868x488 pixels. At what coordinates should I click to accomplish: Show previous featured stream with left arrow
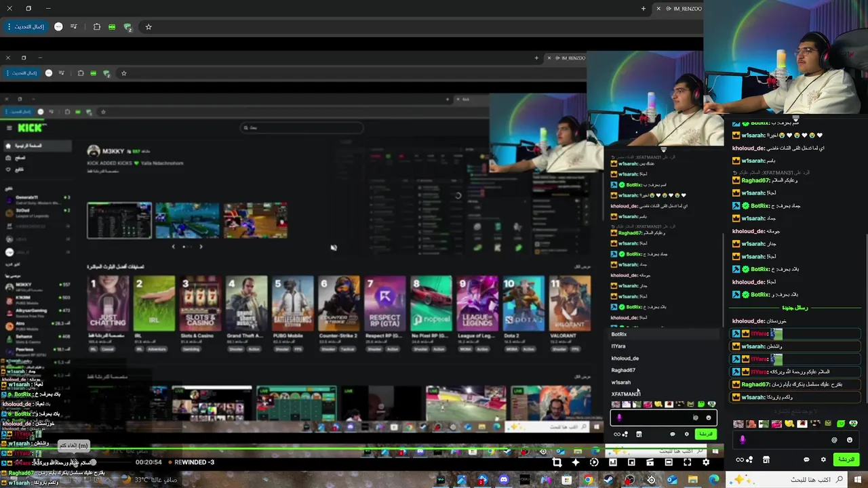click(x=173, y=247)
